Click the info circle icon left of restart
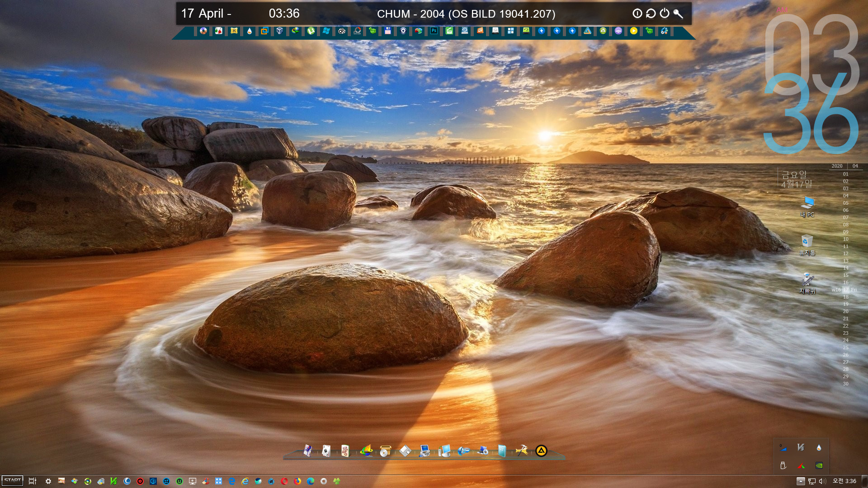 [x=637, y=14]
